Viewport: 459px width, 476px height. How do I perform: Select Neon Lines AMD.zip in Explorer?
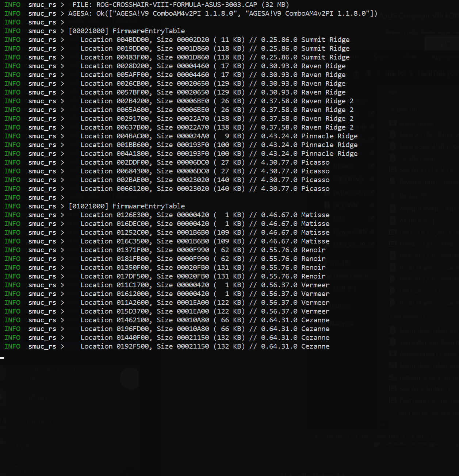pos(428,330)
